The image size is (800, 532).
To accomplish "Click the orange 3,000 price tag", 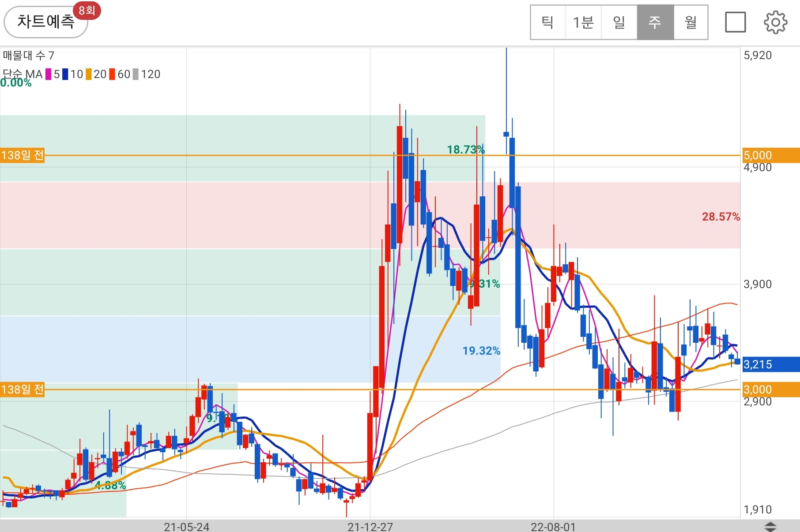I will coord(771,390).
